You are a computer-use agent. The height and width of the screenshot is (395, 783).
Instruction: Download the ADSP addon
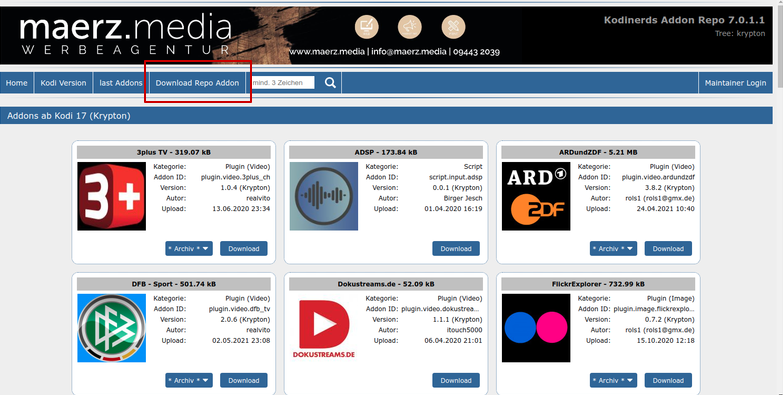(456, 249)
